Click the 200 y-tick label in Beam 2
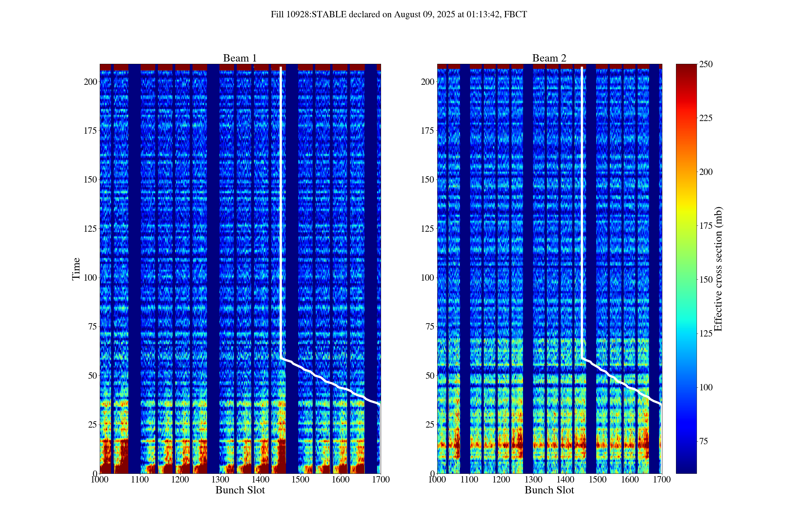798x532 pixels. (x=427, y=82)
